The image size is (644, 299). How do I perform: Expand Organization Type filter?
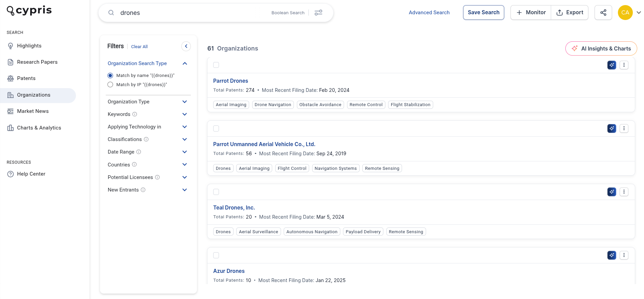pos(185,102)
